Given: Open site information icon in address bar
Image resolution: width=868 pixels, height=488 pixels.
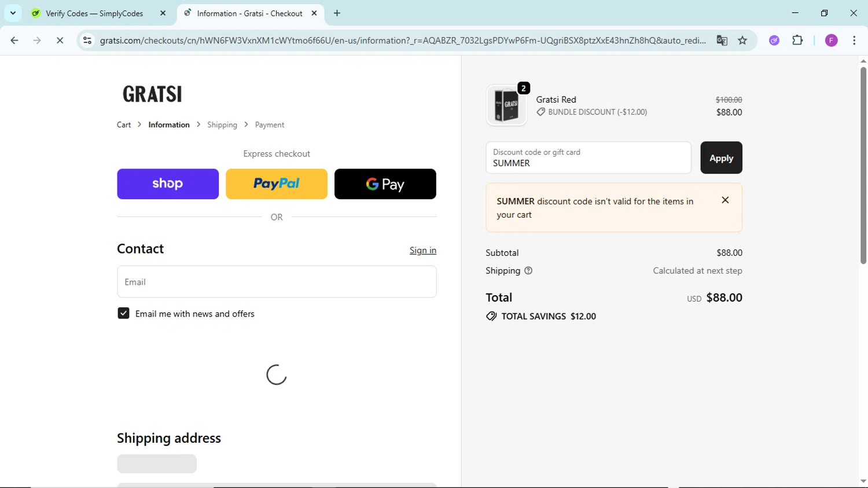Looking at the screenshot, I should 87,41.
